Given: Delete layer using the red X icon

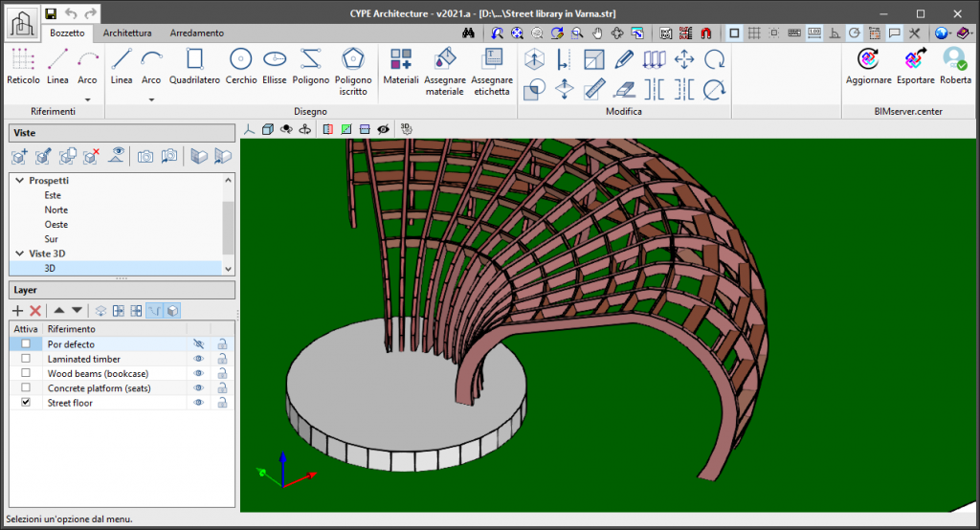Looking at the screenshot, I should [35, 311].
